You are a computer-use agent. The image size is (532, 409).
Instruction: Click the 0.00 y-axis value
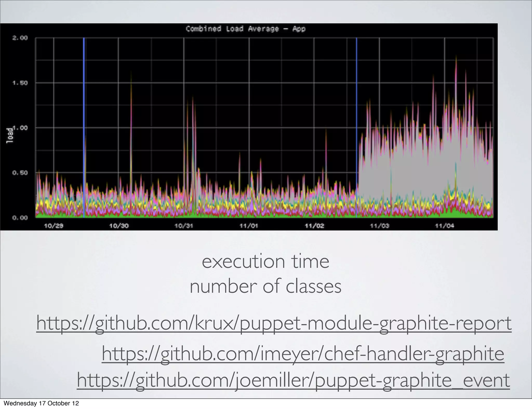click(x=20, y=217)
